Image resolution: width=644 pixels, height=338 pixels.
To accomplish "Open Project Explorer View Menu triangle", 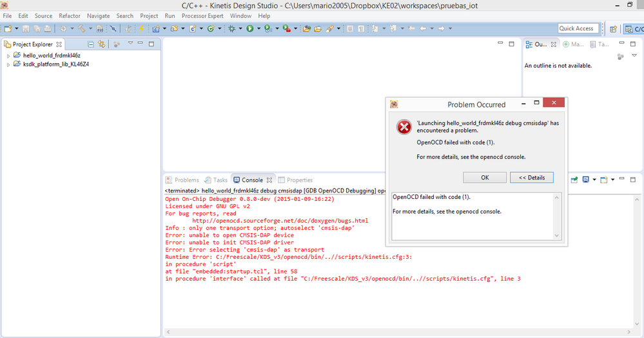I will pyautogui.click(x=130, y=42).
